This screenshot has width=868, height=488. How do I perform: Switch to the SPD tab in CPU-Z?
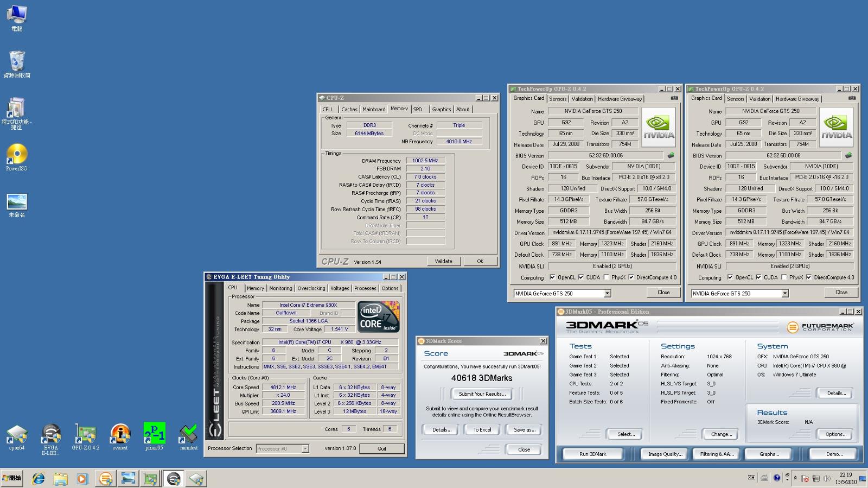pyautogui.click(x=418, y=110)
